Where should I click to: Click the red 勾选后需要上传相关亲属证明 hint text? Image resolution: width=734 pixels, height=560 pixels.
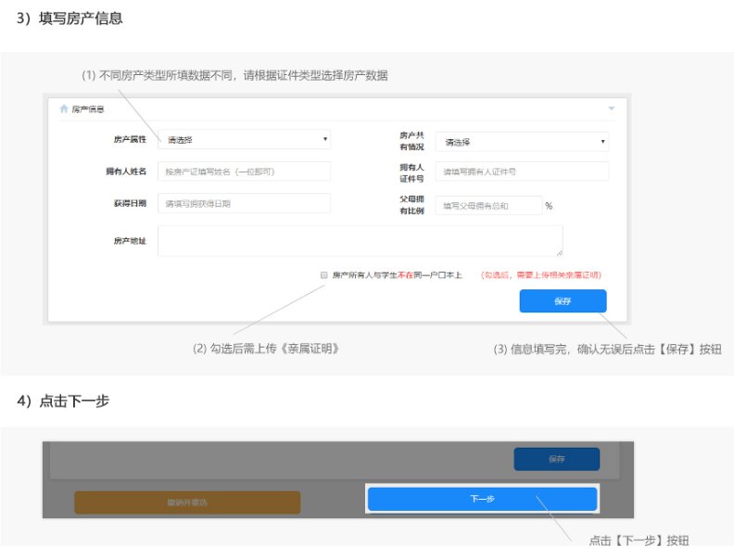540,275
